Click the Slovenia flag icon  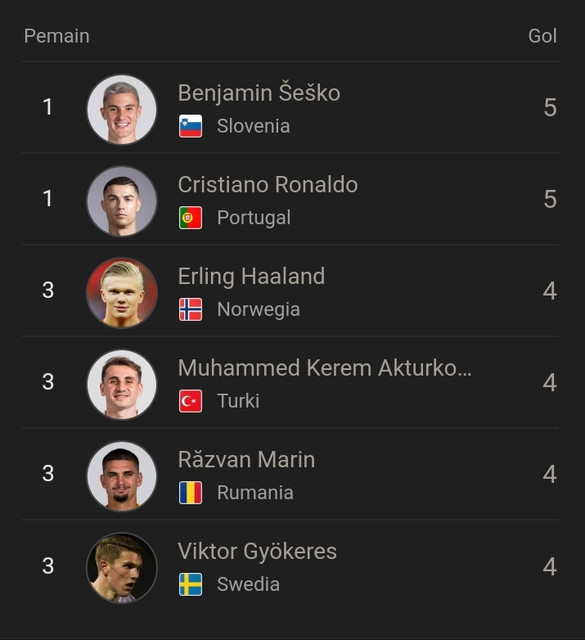pos(190,126)
